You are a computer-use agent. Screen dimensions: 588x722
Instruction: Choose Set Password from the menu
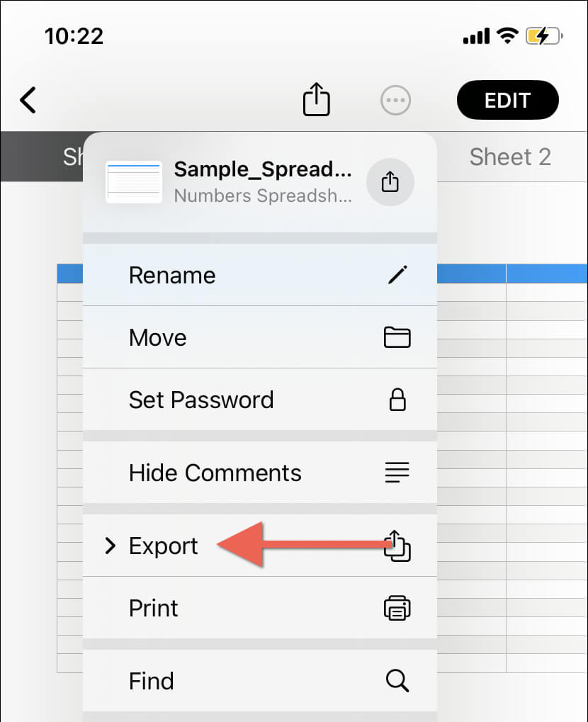click(260, 399)
